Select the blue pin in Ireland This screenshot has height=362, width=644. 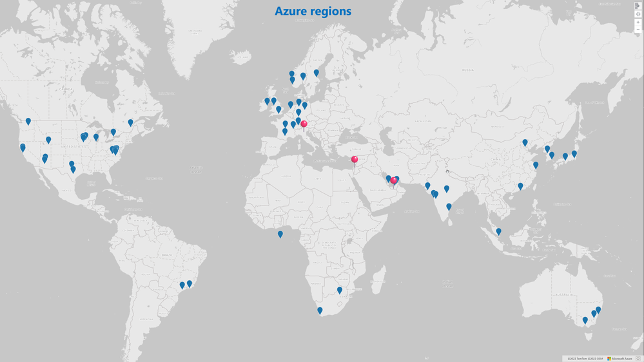click(x=268, y=101)
